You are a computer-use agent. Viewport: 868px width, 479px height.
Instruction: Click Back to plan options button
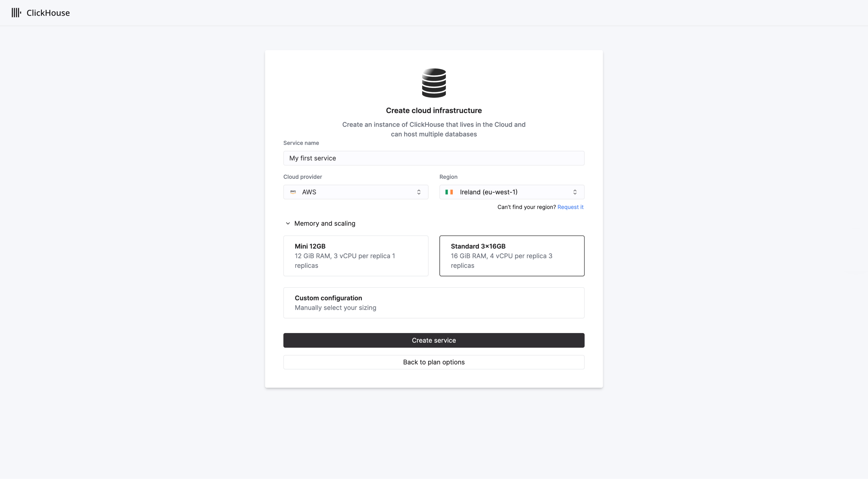[x=434, y=362]
